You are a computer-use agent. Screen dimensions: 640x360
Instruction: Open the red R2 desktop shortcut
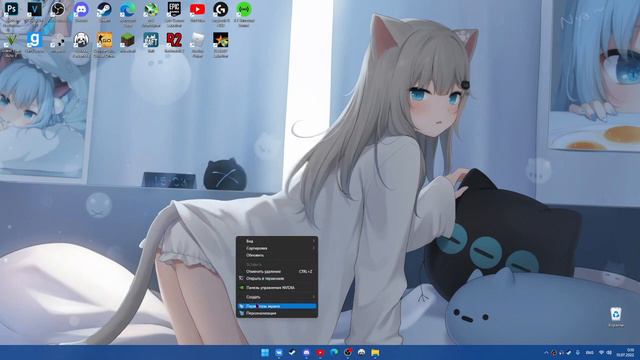coord(174,42)
